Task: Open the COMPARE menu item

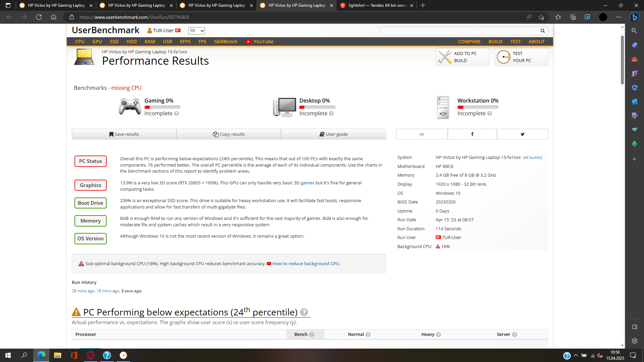Action: click(x=469, y=42)
